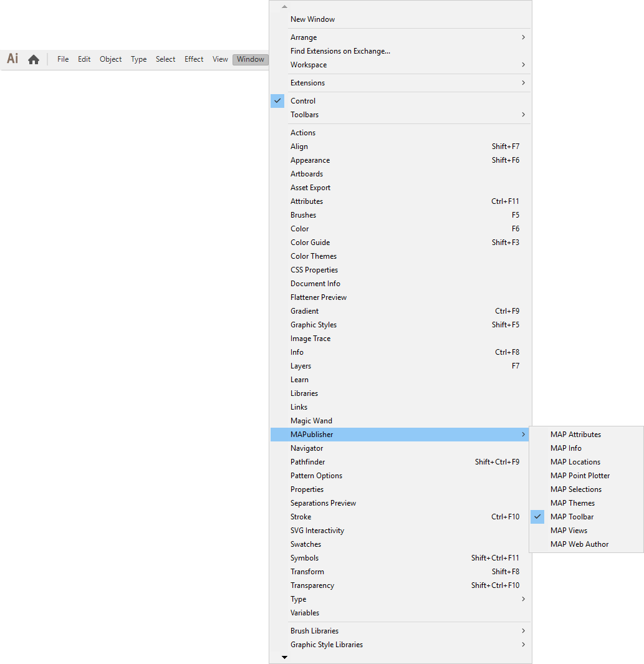Open the Object menu
The image size is (644, 664).
coord(110,59)
